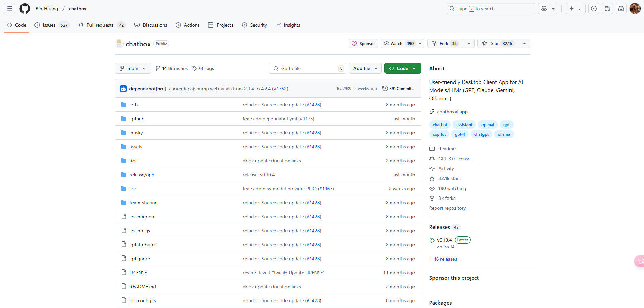Image resolution: width=644 pixels, height=308 pixels.
Task: Open the chatboxai.app website link
Action: tap(452, 112)
